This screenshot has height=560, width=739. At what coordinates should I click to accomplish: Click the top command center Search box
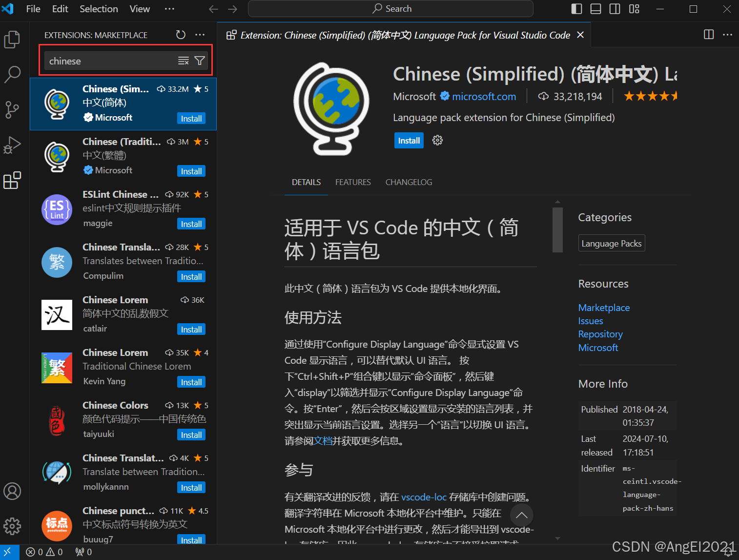390,9
